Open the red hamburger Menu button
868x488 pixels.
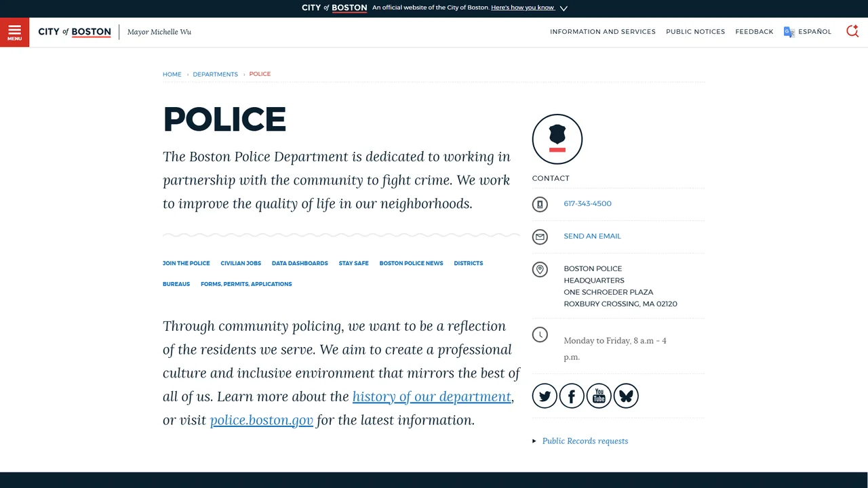coord(14,32)
